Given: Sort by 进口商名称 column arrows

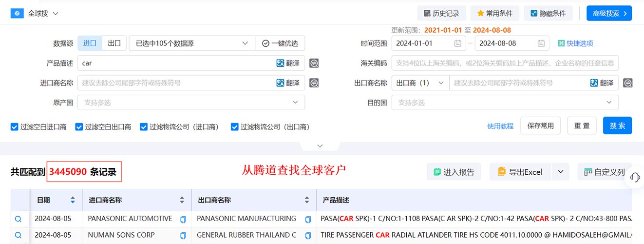Looking at the screenshot, I should [x=182, y=200].
